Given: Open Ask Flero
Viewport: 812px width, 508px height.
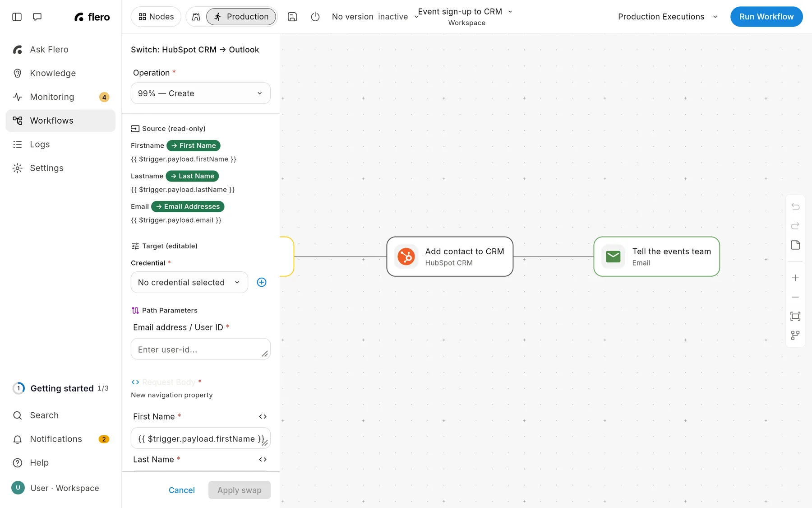Looking at the screenshot, I should (60, 50).
